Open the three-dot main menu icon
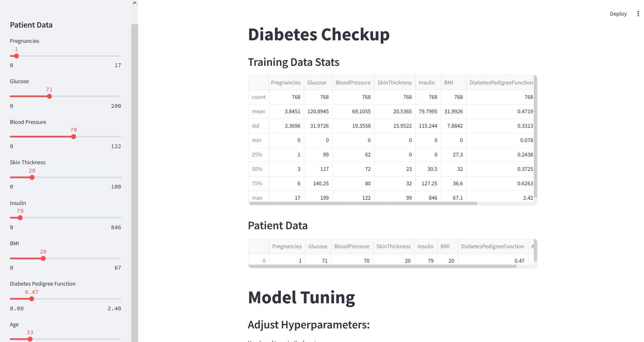Screen dimensions: 644x342 coord(638,14)
